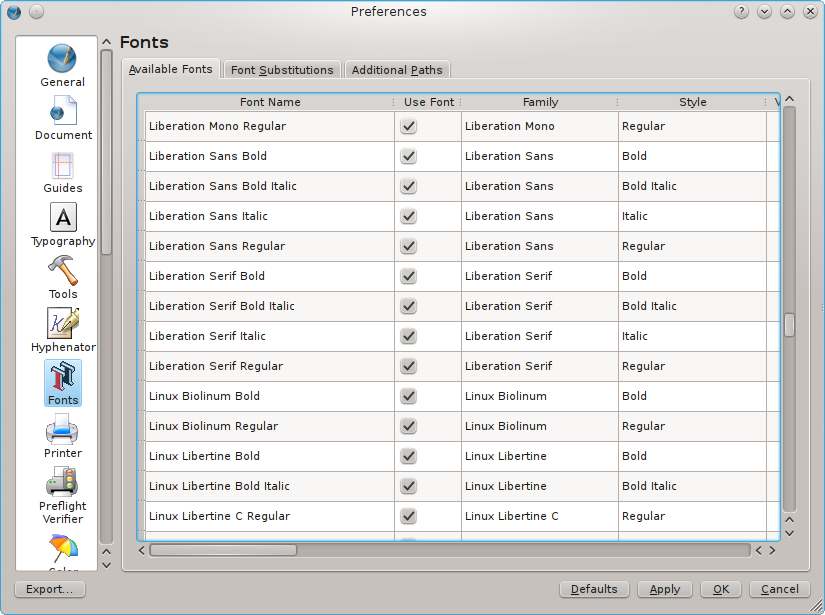This screenshot has width=825, height=615.
Task: Sort by the Use Font column header
Action: click(428, 102)
